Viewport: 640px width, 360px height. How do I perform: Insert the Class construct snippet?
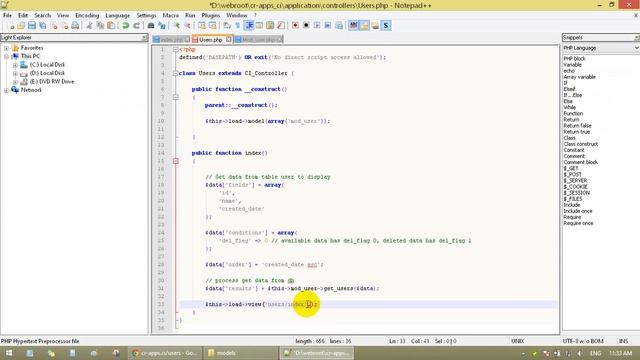[x=581, y=144]
